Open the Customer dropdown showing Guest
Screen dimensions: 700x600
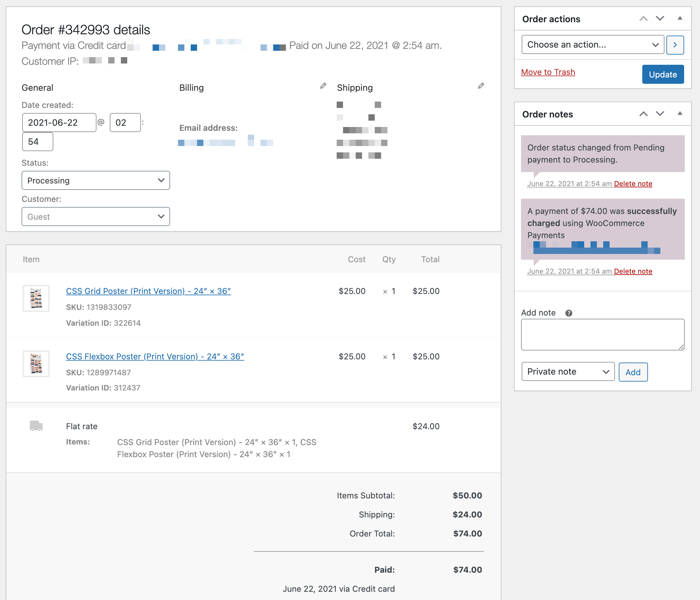click(96, 216)
